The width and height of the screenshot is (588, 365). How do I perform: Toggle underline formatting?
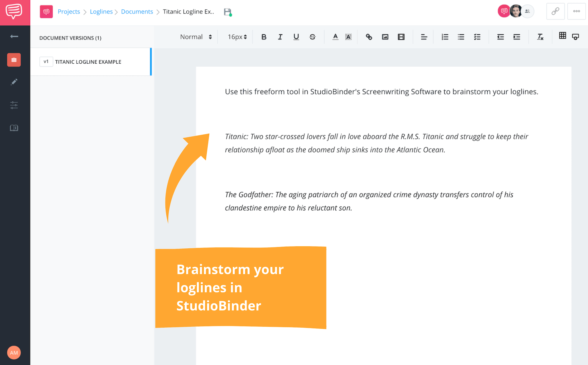click(x=296, y=37)
